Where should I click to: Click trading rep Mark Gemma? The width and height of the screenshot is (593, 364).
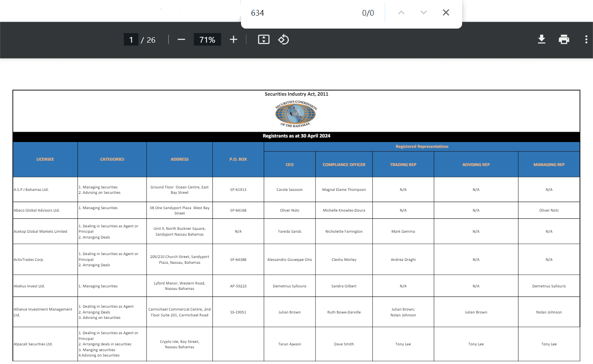(403, 231)
